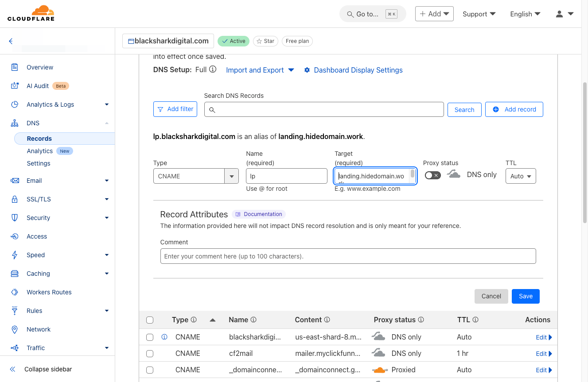Click grey cloud icon on cf2mail row
This screenshot has height=382, width=588.
(x=378, y=353)
